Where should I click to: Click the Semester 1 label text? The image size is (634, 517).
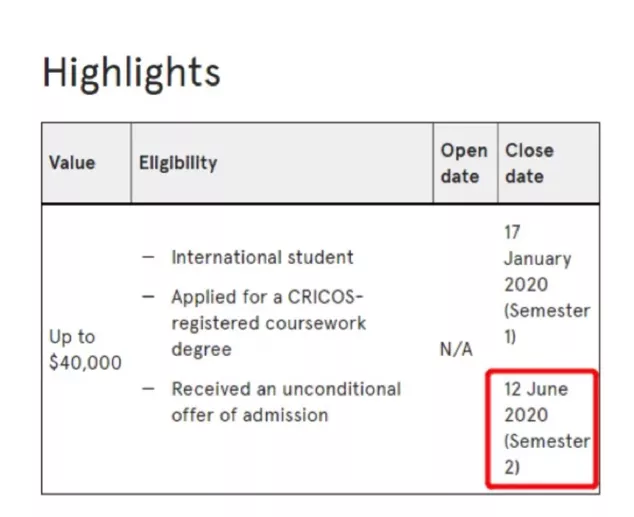(x=547, y=324)
